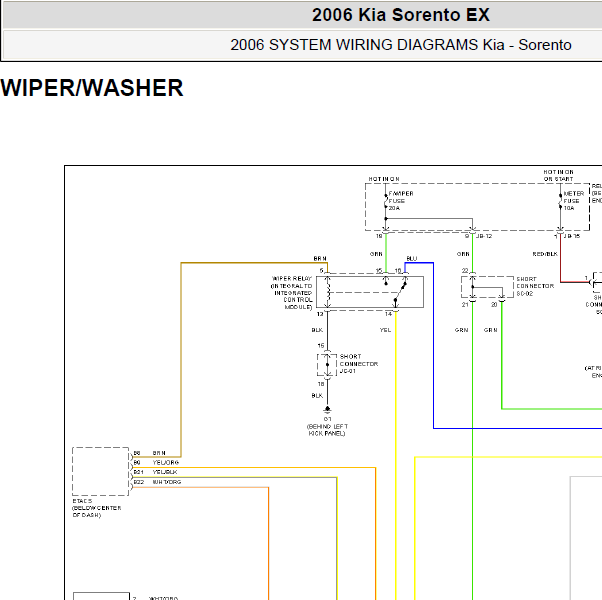Screen dimensions: 602x600
Task: Select "ETACS (BELOW CENTER OF DASH)" label
Action: coord(97,508)
